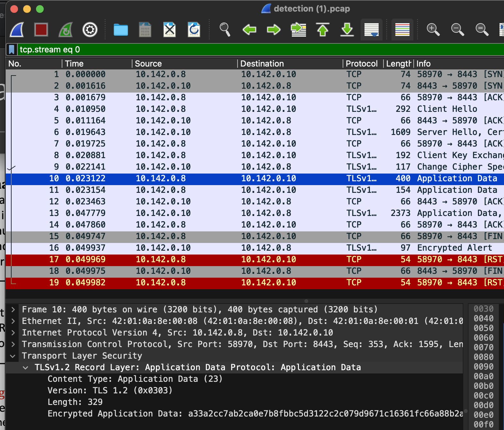Stop the running capture with red square
The height and width of the screenshot is (430, 504).
(41, 30)
